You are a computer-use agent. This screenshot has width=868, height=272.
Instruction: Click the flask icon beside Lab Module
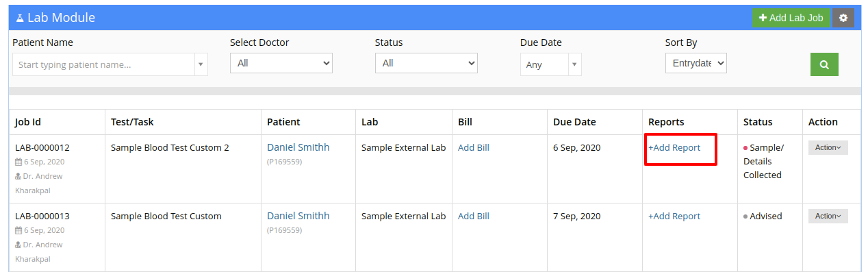pos(20,18)
